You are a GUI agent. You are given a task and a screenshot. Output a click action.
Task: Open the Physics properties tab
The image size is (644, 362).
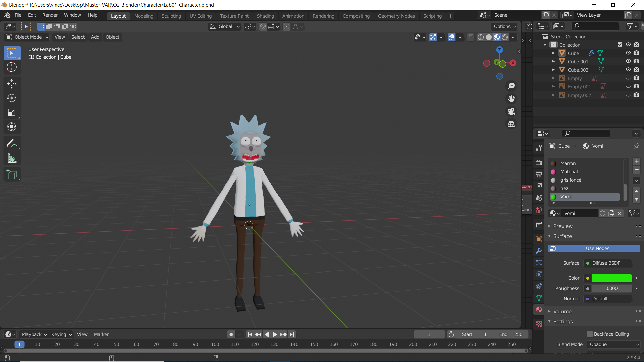point(539,274)
